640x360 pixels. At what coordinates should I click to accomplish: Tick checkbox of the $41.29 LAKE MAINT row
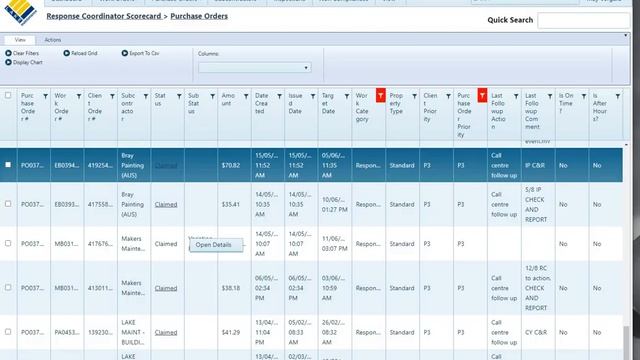(x=8, y=332)
